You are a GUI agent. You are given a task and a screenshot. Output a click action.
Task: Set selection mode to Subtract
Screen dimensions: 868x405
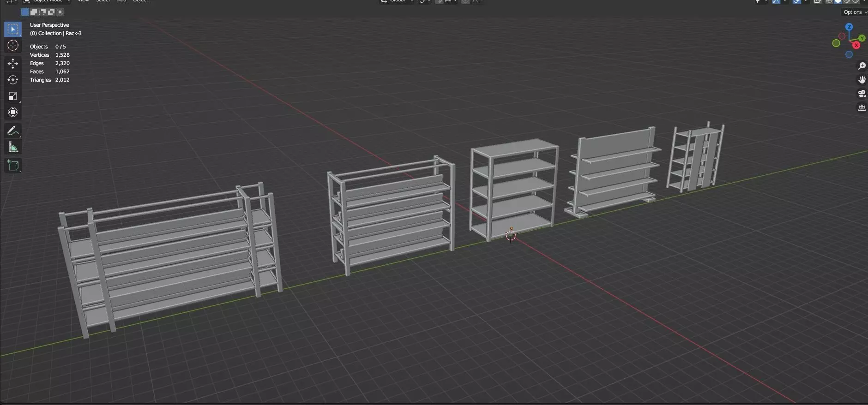42,12
